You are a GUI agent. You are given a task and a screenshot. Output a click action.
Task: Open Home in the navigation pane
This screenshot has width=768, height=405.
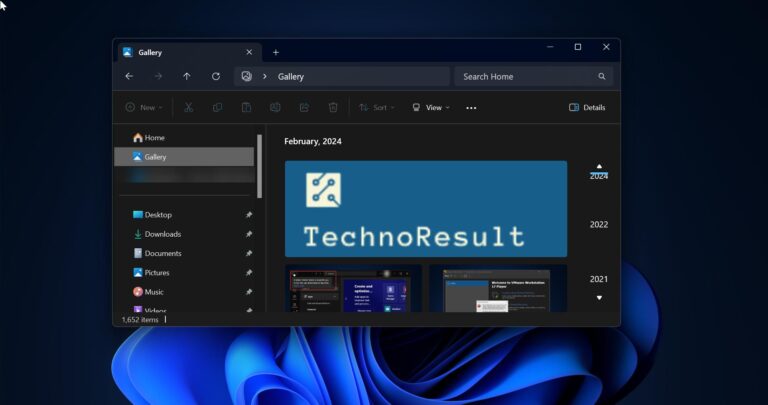coord(184,138)
